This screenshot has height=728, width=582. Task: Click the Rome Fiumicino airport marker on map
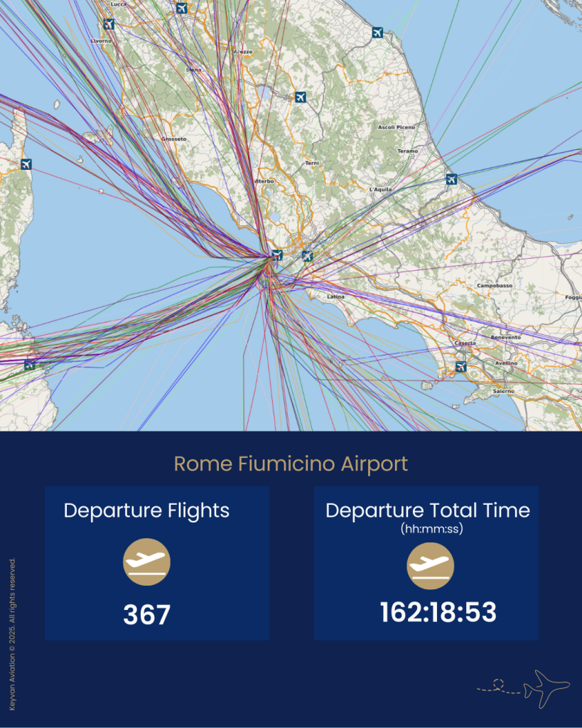coord(277,255)
